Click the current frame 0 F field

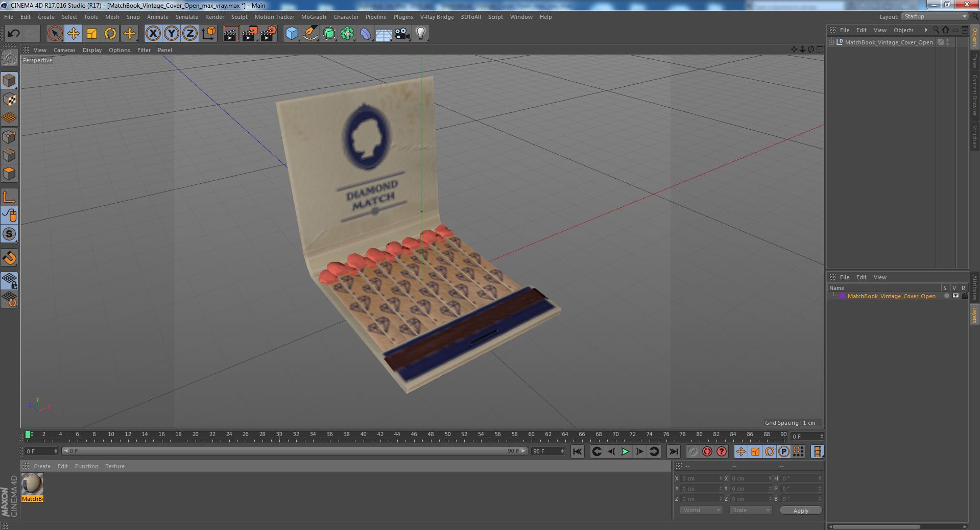(x=41, y=451)
